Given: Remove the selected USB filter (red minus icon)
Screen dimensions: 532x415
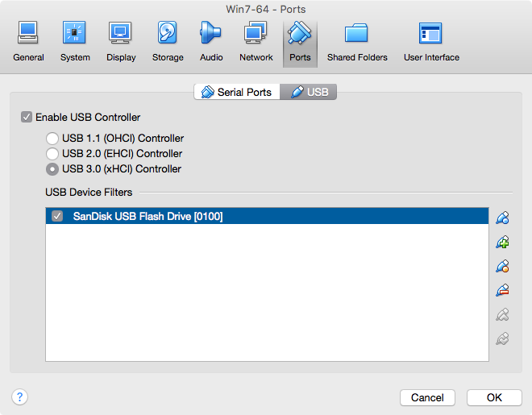Looking at the screenshot, I should tap(502, 290).
